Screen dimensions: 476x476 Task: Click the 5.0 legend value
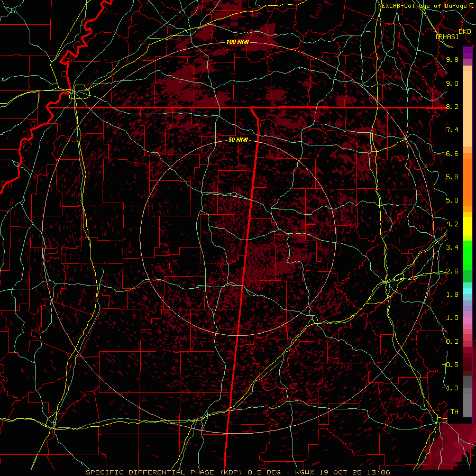pos(452,200)
